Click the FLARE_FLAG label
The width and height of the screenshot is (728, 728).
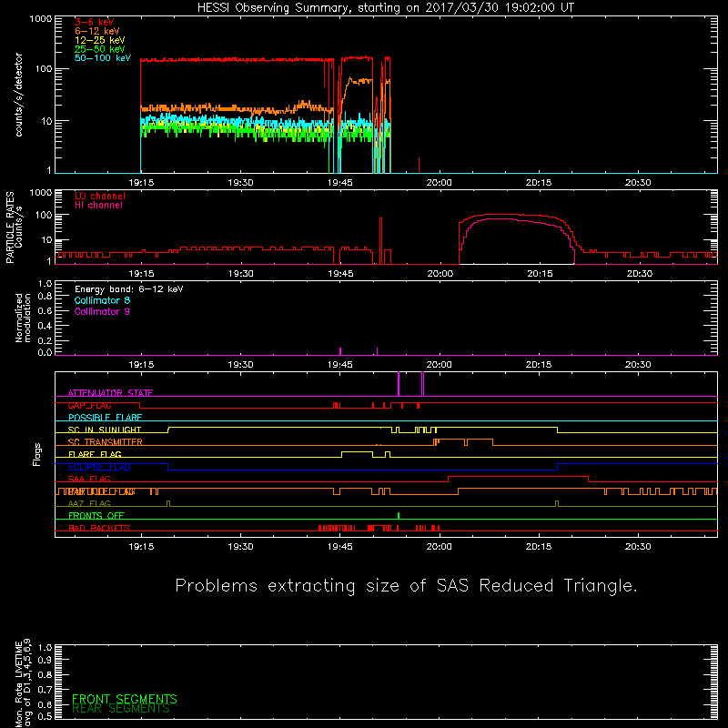pyautogui.click(x=95, y=454)
